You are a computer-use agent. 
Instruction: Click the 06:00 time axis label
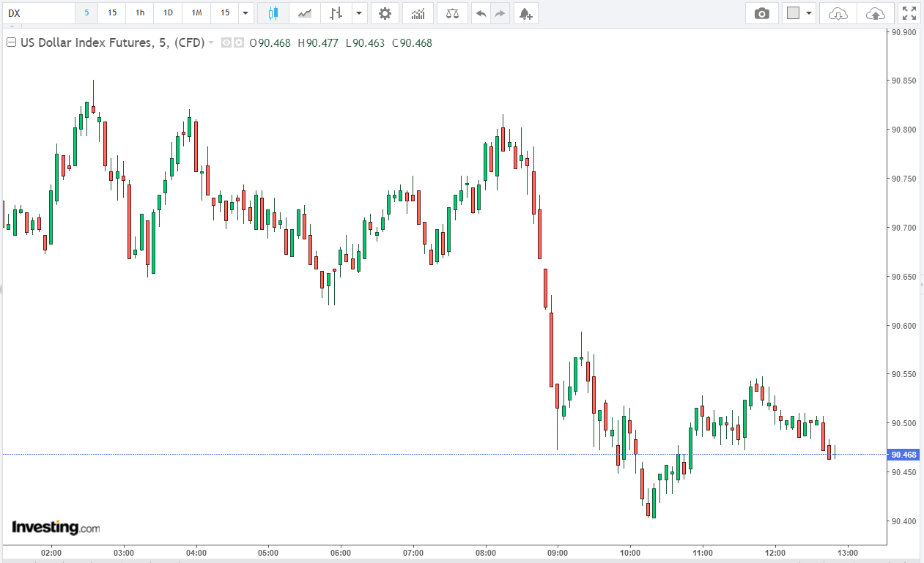click(x=341, y=553)
